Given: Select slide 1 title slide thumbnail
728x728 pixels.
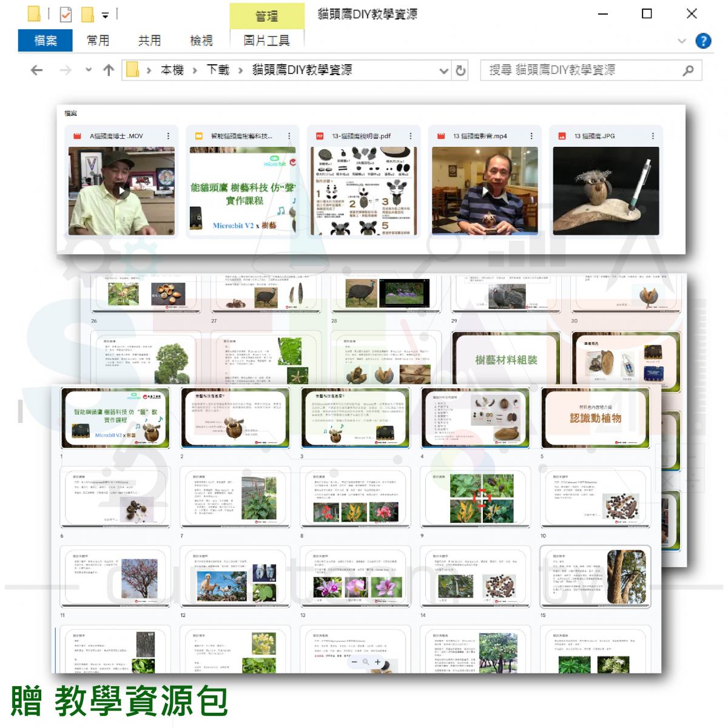Looking at the screenshot, I should click(x=115, y=418).
